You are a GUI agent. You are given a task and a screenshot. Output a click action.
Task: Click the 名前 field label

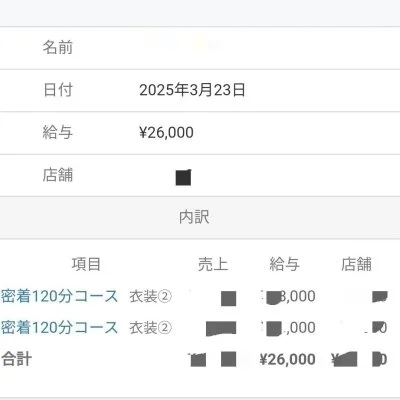click(58, 47)
